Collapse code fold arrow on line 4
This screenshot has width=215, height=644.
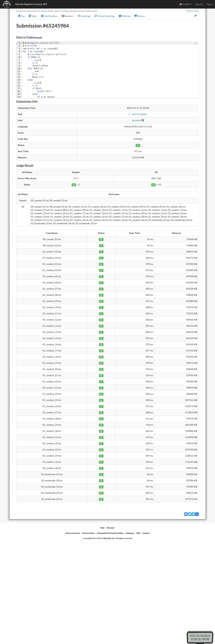[x=21, y=51]
